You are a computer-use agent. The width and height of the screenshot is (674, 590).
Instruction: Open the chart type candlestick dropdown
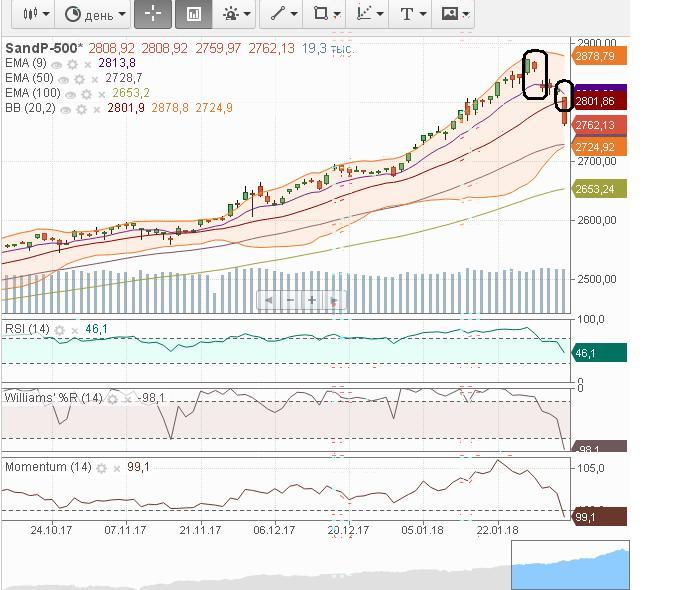coord(36,14)
